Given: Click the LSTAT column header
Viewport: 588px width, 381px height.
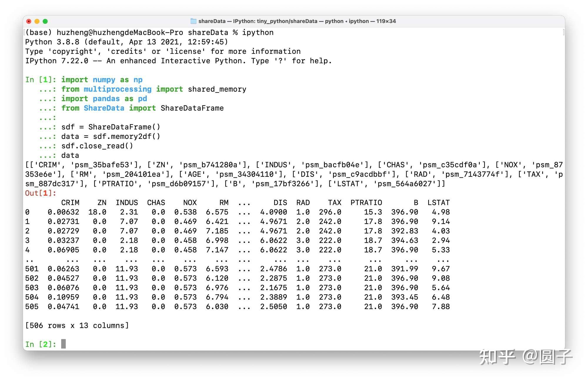Looking at the screenshot, I should tap(439, 203).
